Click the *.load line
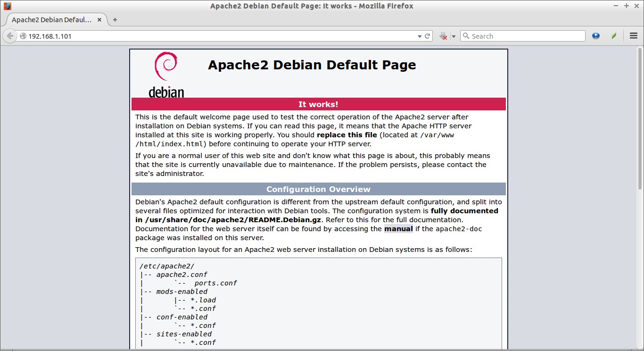 [x=203, y=300]
